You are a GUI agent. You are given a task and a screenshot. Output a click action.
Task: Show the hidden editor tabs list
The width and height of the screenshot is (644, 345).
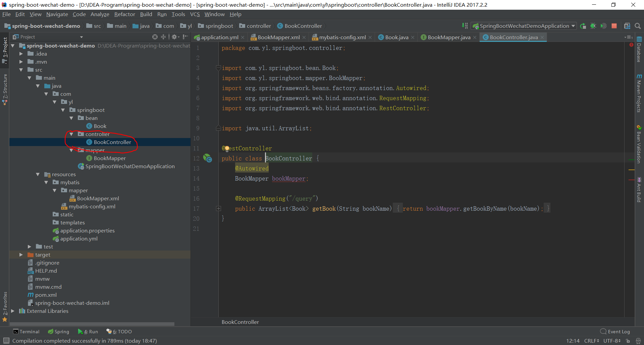click(628, 37)
